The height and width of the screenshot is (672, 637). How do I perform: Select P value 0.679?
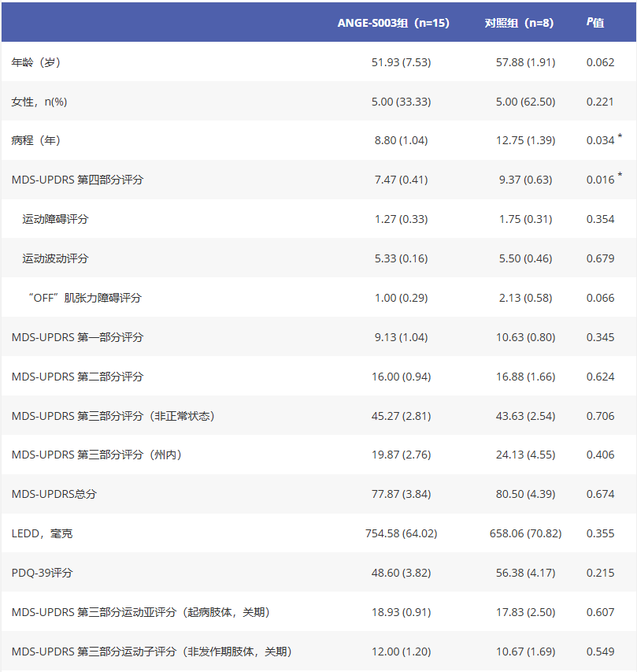pos(600,259)
